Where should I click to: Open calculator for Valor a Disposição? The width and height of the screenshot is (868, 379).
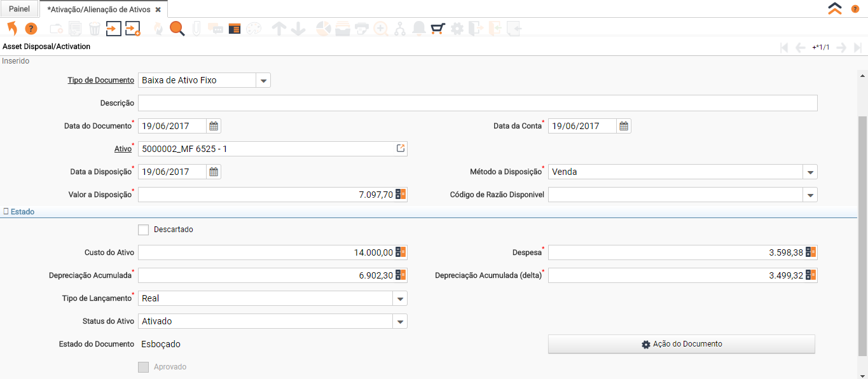[401, 195]
